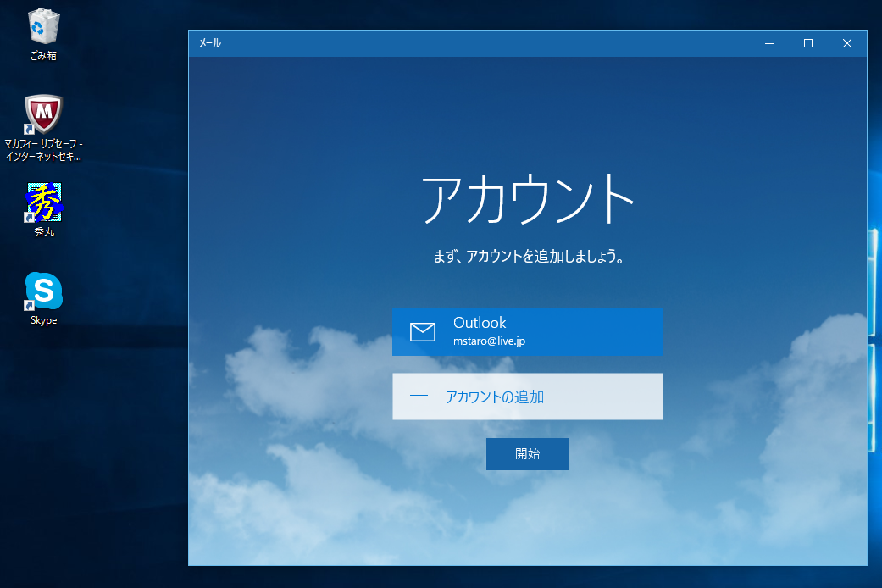Click the アカウントの追加 button
882x588 pixels.
(x=528, y=397)
